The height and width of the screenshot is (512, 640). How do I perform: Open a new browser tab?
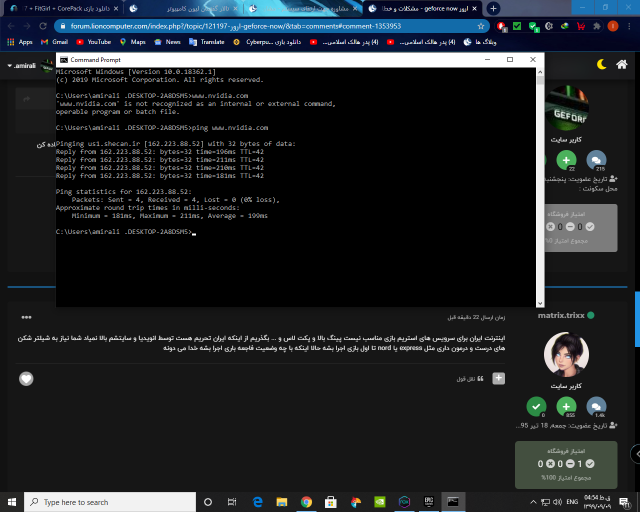click(x=493, y=8)
